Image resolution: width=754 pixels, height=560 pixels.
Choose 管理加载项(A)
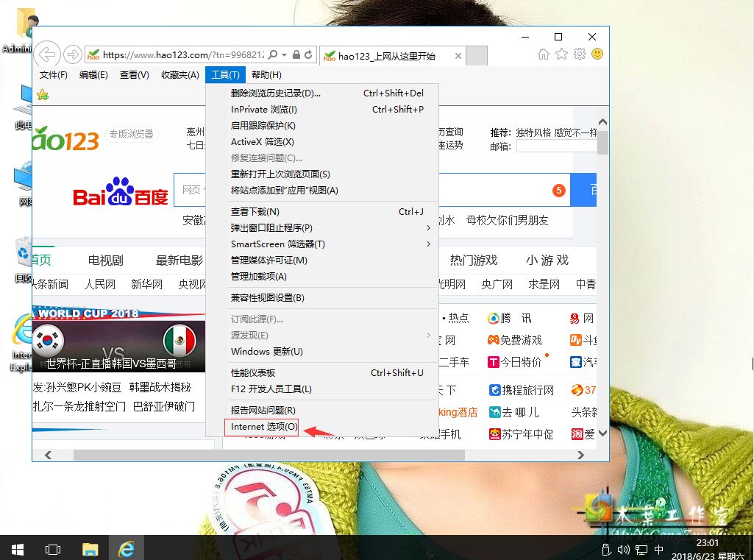[x=321, y=277]
